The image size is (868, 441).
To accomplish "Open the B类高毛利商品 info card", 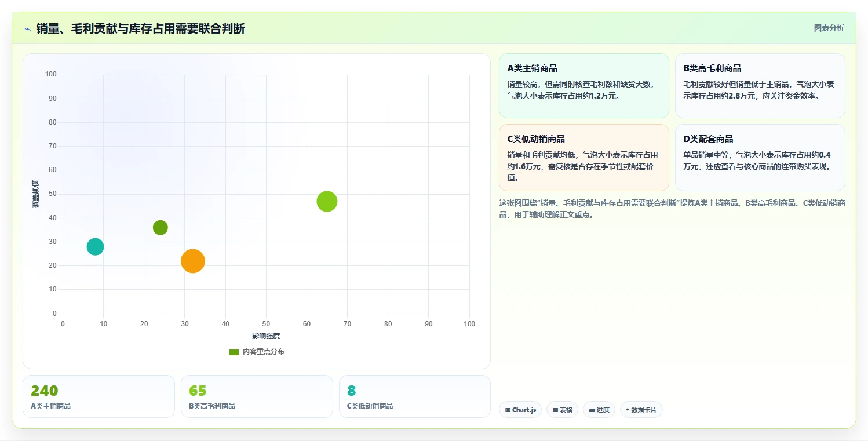I will [760, 86].
